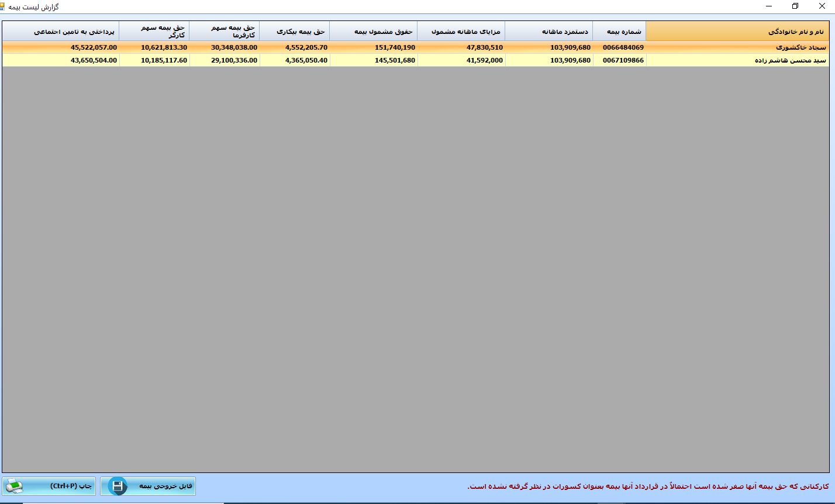Click the مزایای ماهانه مشمول column header
The image size is (835, 504).
[x=461, y=31]
